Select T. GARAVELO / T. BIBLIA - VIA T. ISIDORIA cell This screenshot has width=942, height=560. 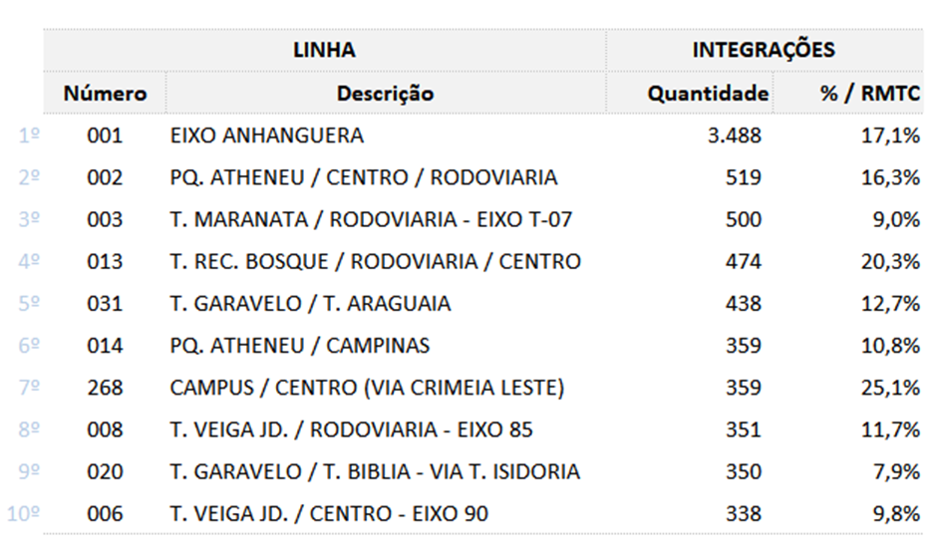(375, 471)
